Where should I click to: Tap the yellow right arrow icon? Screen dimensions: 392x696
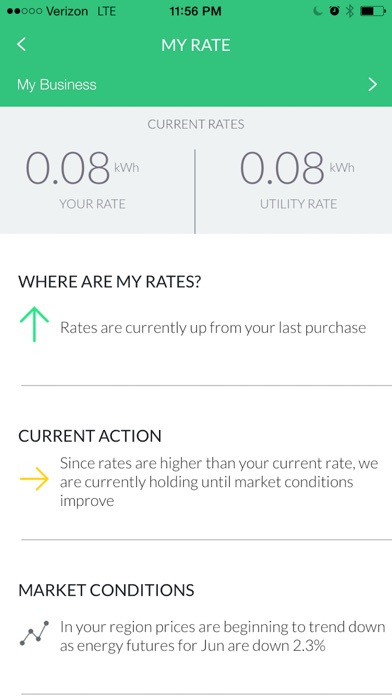(x=34, y=479)
